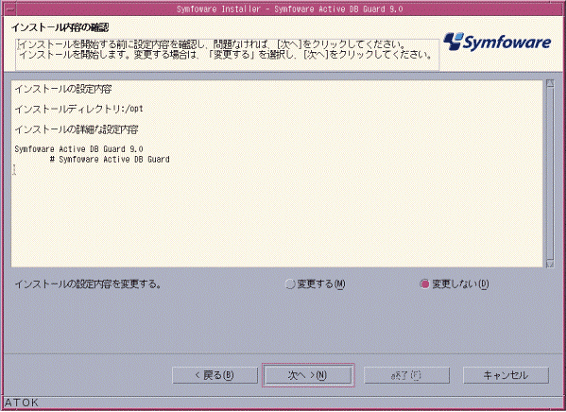Click 'インストールの詳細な設定内容' heading text
566x412 pixels.
pos(76,130)
